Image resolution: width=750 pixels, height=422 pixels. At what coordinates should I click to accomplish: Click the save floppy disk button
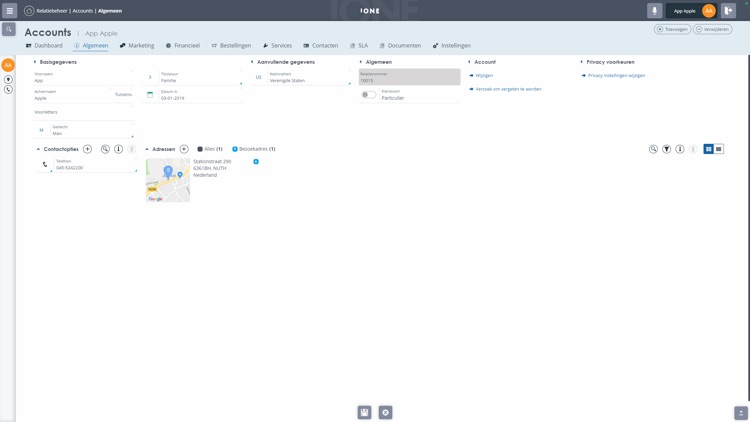(x=364, y=412)
